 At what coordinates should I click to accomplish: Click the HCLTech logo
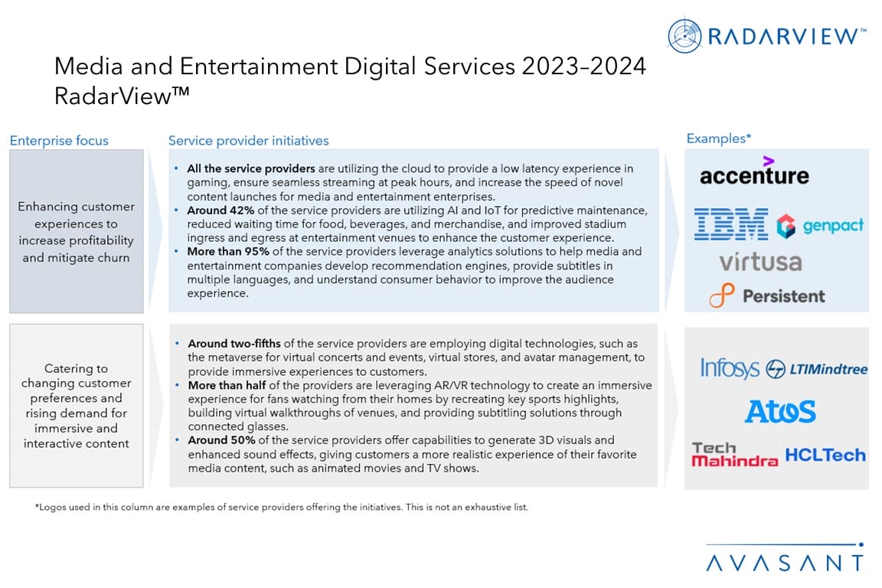825,455
